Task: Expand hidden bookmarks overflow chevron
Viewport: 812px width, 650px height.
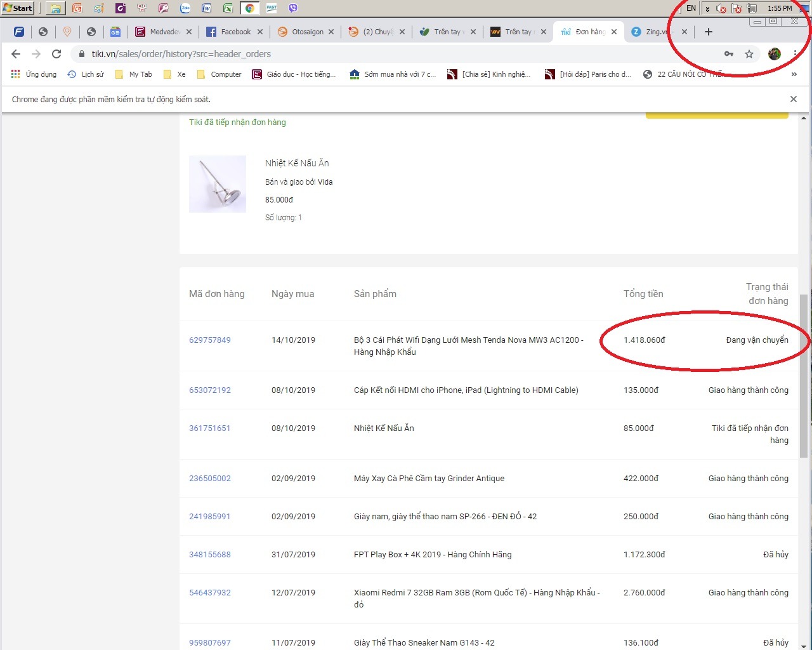Action: pyautogui.click(x=794, y=74)
